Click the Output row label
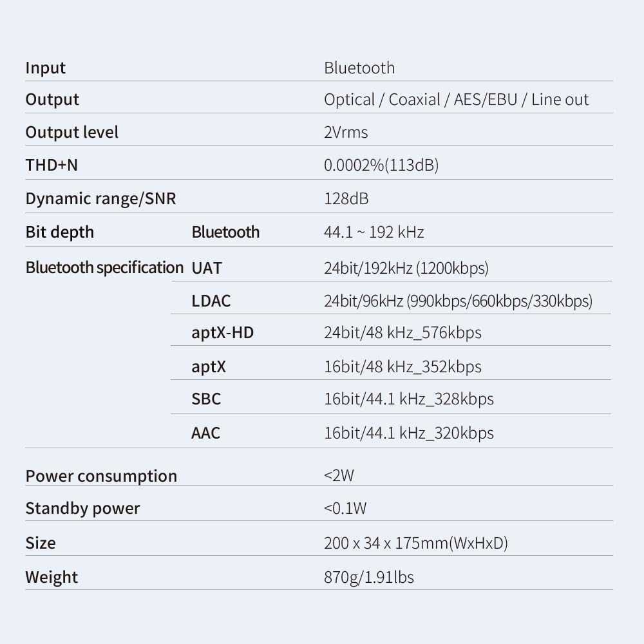644x644 pixels. click(52, 100)
